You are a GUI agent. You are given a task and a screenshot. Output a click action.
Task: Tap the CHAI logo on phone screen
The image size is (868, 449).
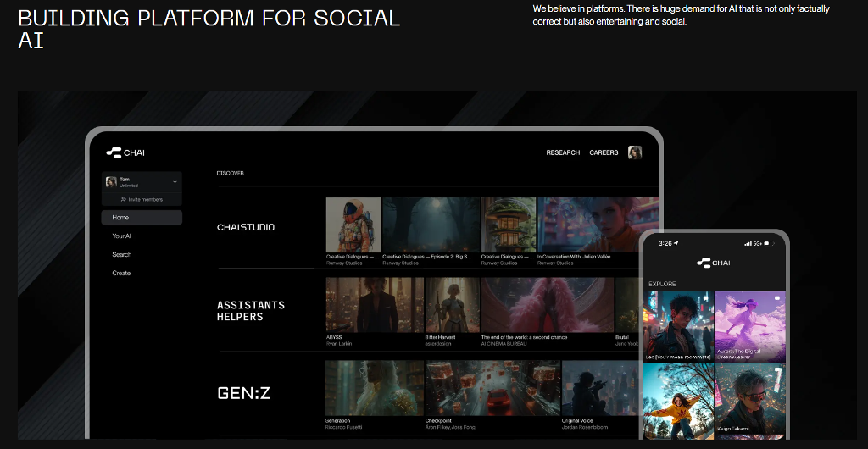713,263
